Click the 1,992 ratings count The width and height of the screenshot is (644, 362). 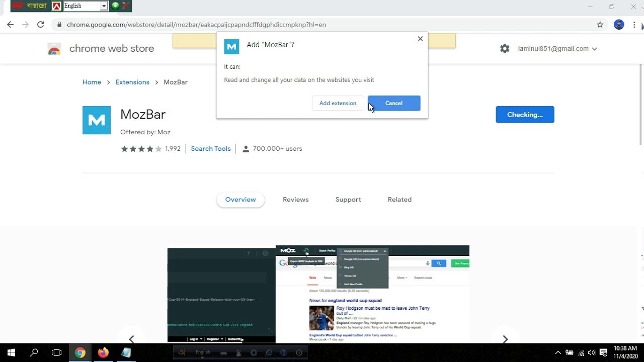[173, 149]
